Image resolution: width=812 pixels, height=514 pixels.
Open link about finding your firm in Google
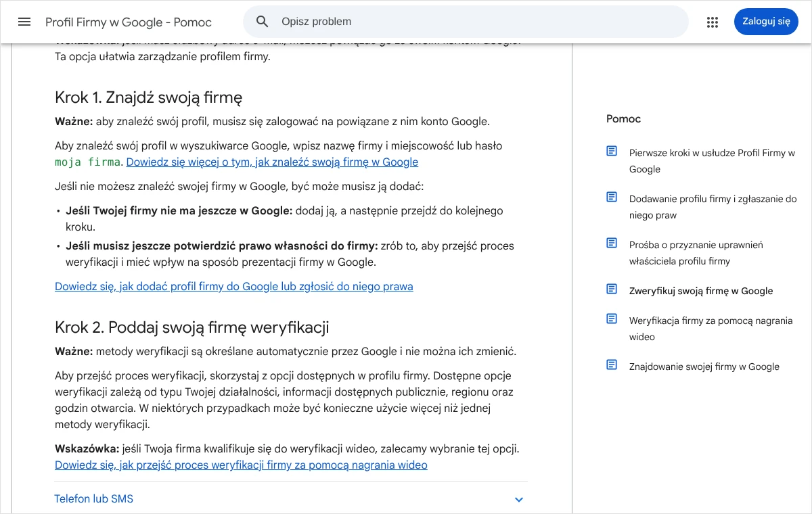pos(272,162)
